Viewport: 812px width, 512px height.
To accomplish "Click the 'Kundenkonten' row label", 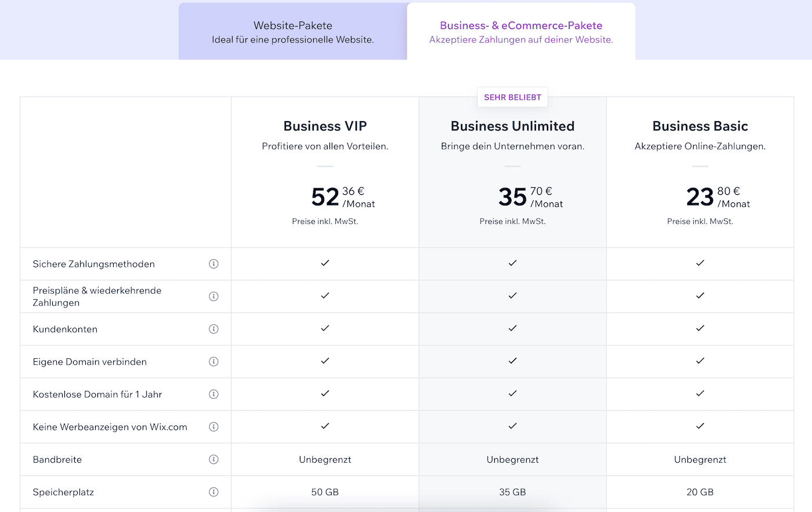I will point(65,329).
